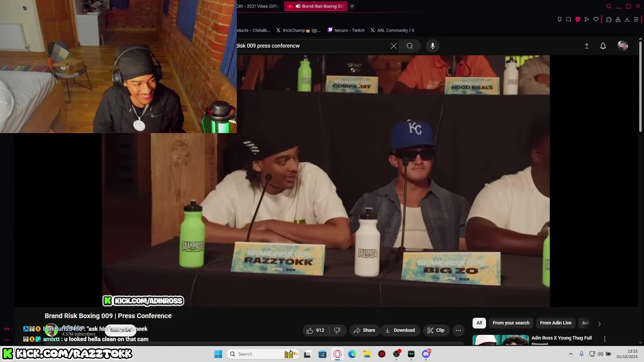This screenshot has width=644, height=362.
Task: Click the Brand Risk Boxing 009 video title
Action: [x=108, y=316]
